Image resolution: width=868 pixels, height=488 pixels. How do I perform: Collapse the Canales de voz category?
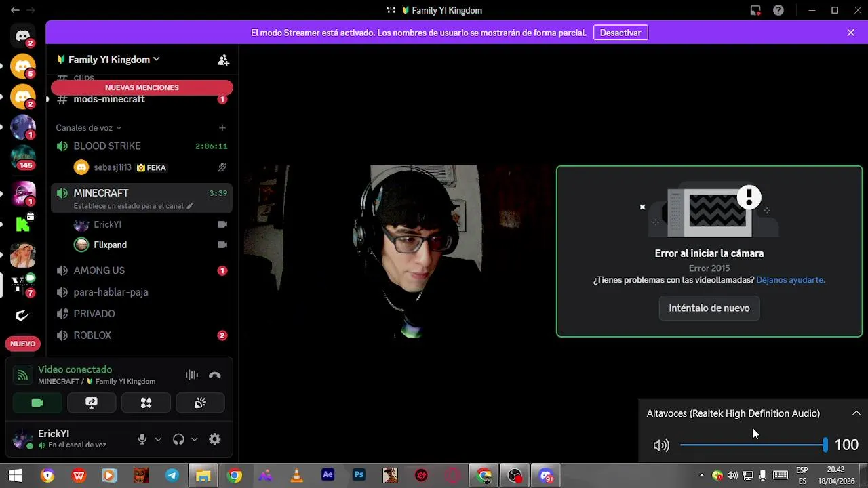pyautogui.click(x=88, y=128)
